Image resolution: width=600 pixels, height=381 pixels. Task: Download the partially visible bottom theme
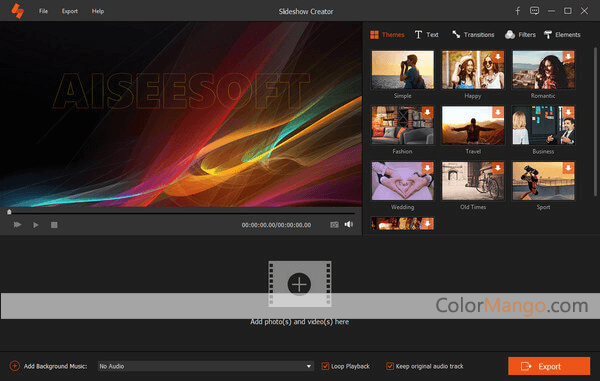427,223
